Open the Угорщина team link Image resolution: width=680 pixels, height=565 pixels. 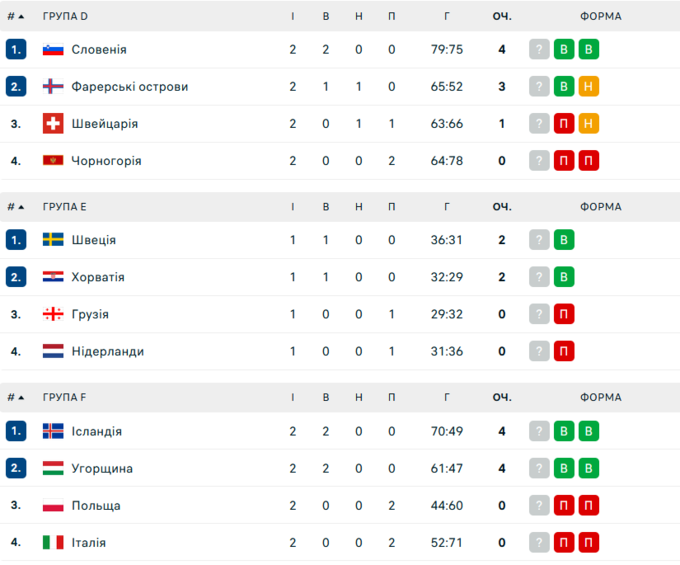102,468
